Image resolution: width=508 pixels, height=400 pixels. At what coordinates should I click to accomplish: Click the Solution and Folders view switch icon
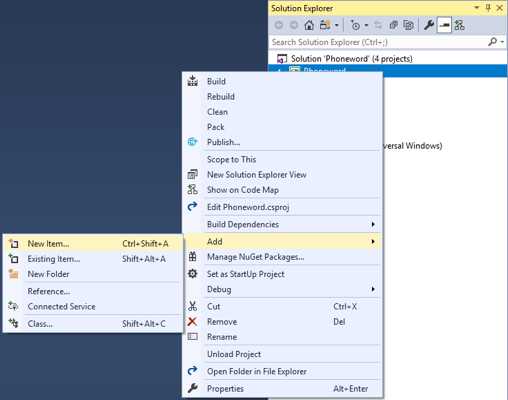coord(325,25)
